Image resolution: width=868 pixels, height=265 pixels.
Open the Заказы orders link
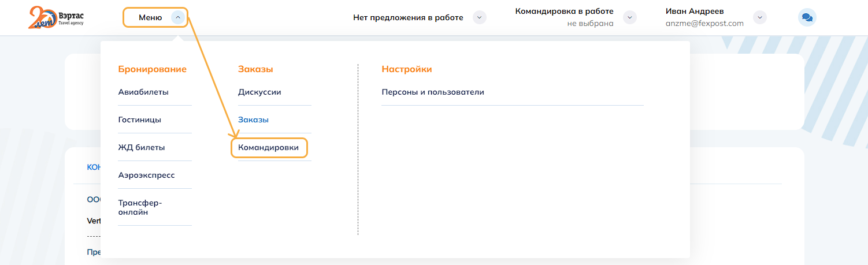pyautogui.click(x=253, y=120)
